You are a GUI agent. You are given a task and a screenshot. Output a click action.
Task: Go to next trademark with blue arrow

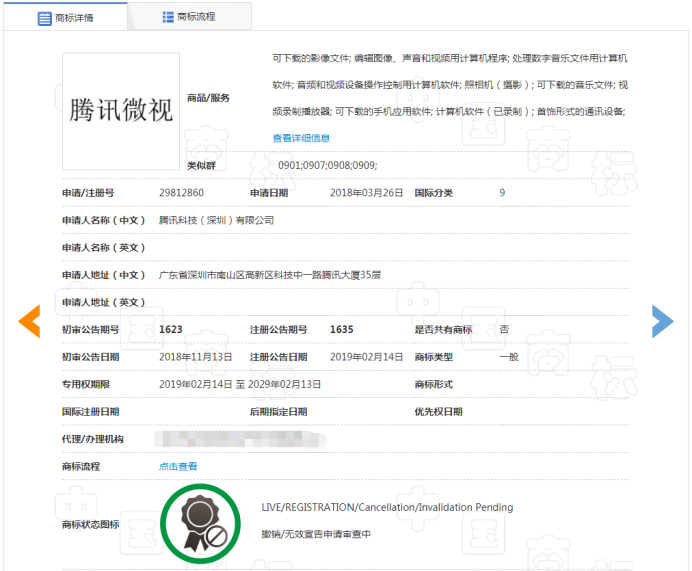(x=662, y=321)
